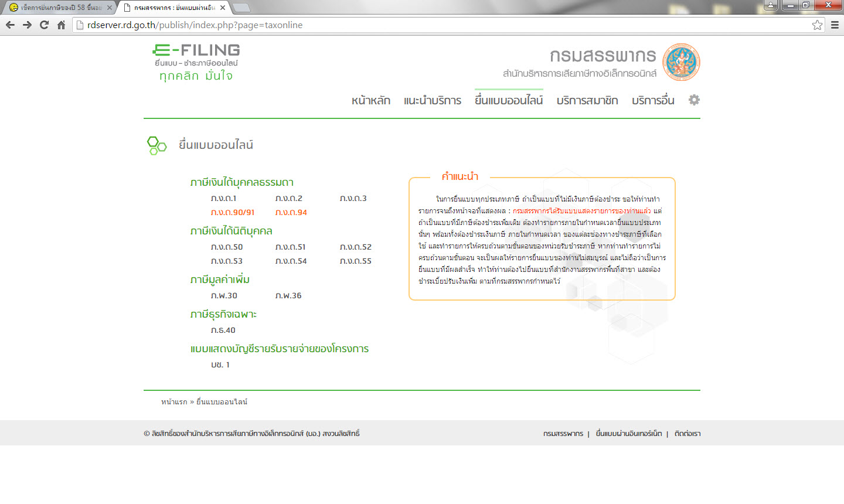Image resolution: width=844 pixels, height=504 pixels.
Task: Open the ภ.ง.ด.1 form link
Action: pyautogui.click(x=224, y=198)
